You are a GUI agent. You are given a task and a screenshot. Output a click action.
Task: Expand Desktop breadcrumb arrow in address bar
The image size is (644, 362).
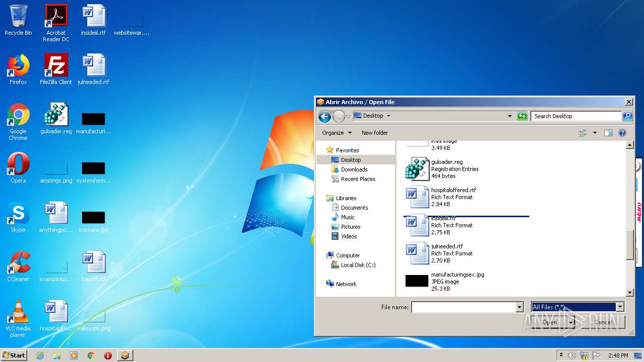(x=388, y=116)
